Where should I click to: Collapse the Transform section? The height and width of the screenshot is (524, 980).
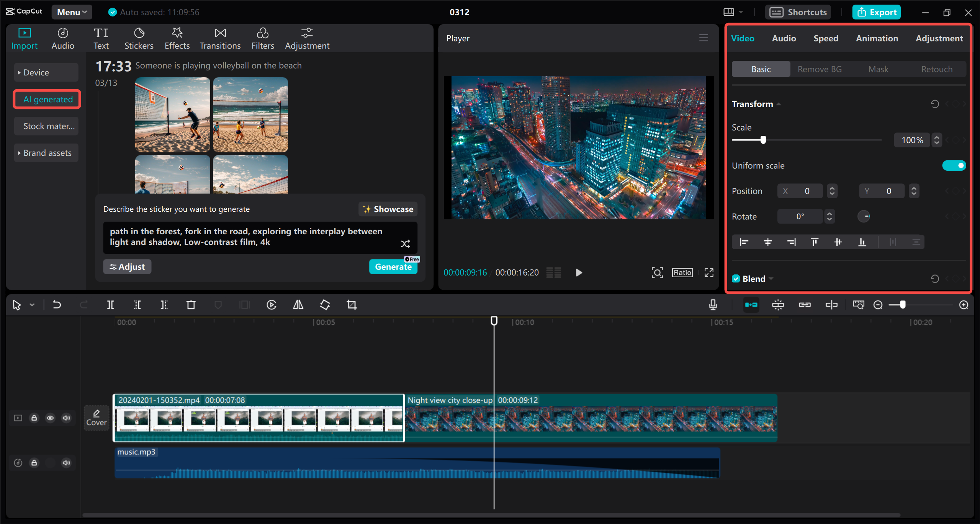click(779, 103)
